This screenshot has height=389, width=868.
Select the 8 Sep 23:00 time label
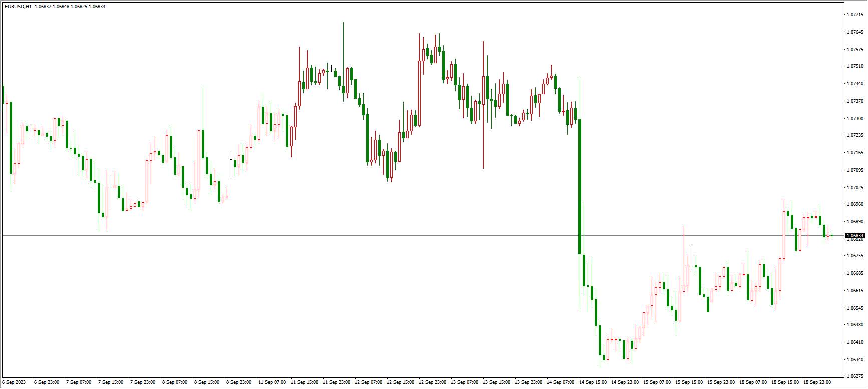pyautogui.click(x=239, y=382)
